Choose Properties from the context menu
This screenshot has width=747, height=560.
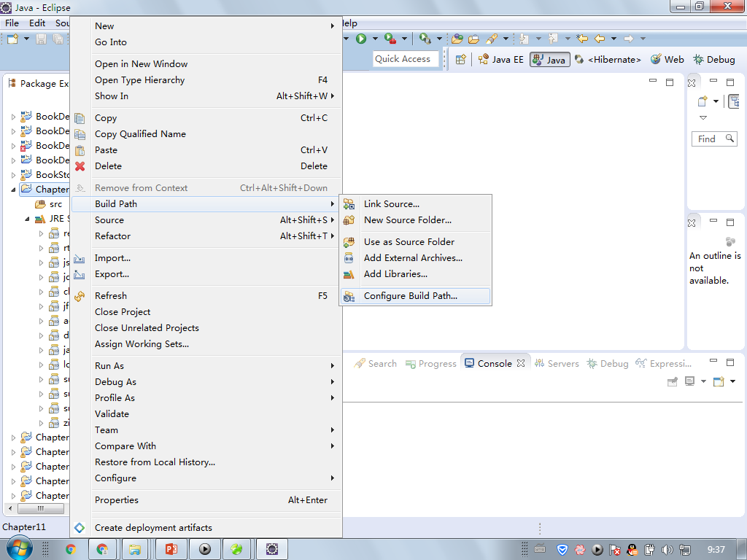[x=117, y=500]
